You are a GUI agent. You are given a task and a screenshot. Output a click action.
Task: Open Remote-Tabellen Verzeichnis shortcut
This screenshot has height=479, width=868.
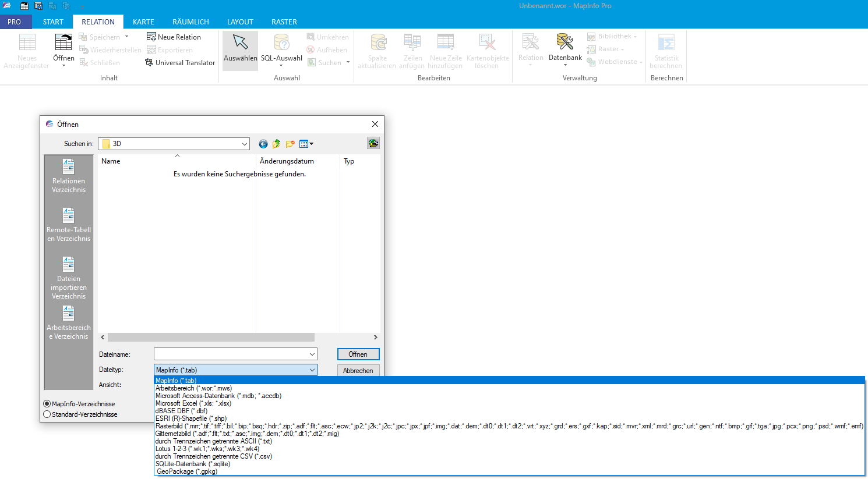pyautogui.click(x=69, y=225)
